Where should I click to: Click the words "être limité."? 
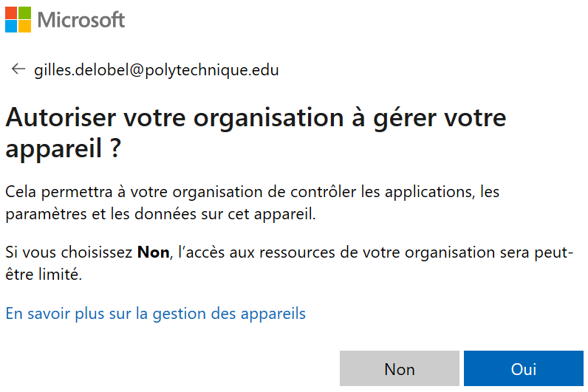(44, 275)
